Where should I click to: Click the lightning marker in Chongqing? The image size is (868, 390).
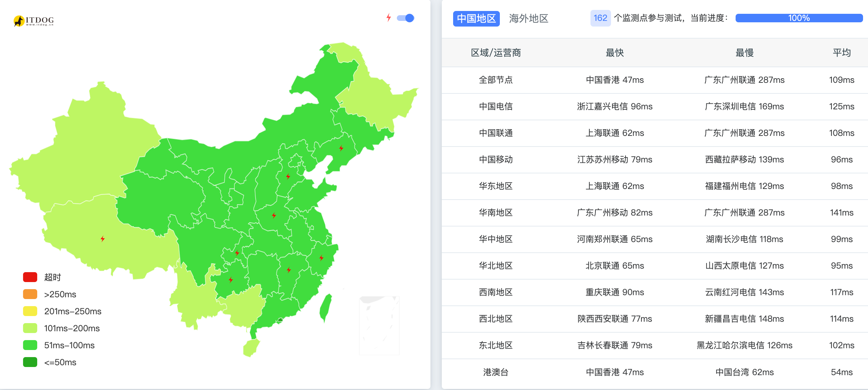coord(237,253)
